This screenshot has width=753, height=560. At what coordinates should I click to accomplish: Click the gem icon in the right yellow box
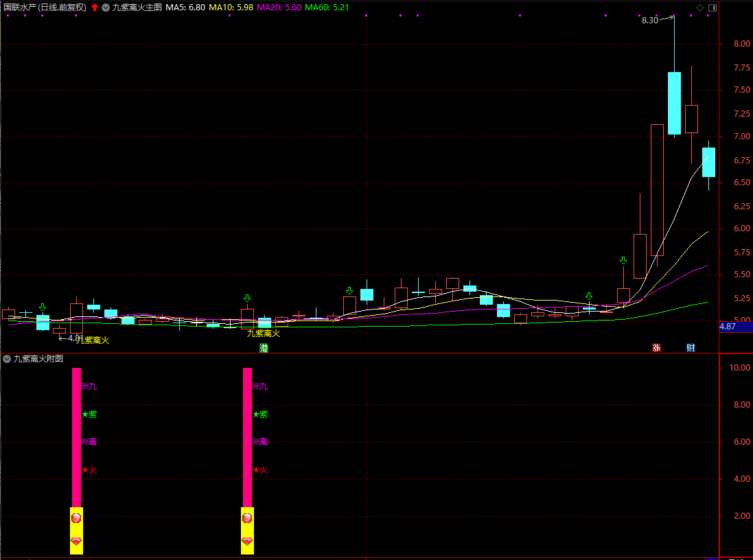coord(247,541)
